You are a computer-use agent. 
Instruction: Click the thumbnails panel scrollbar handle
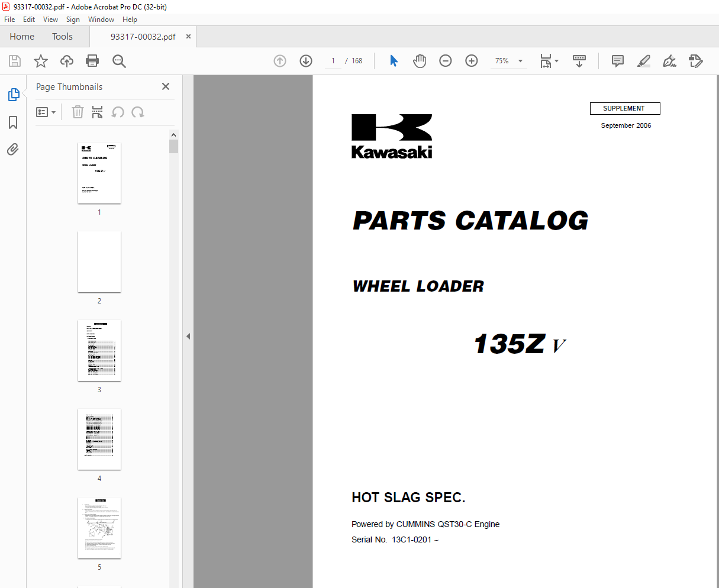click(174, 146)
